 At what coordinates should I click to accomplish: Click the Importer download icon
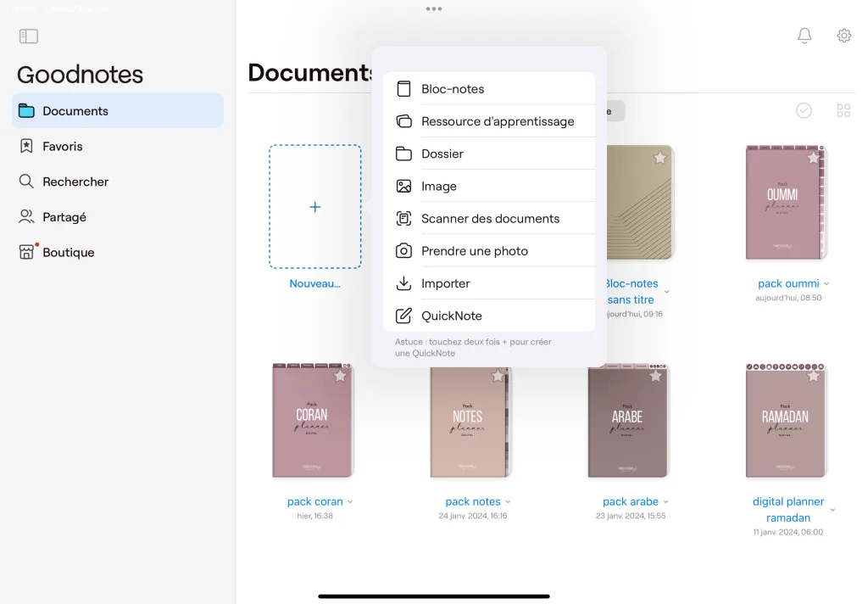click(x=403, y=283)
